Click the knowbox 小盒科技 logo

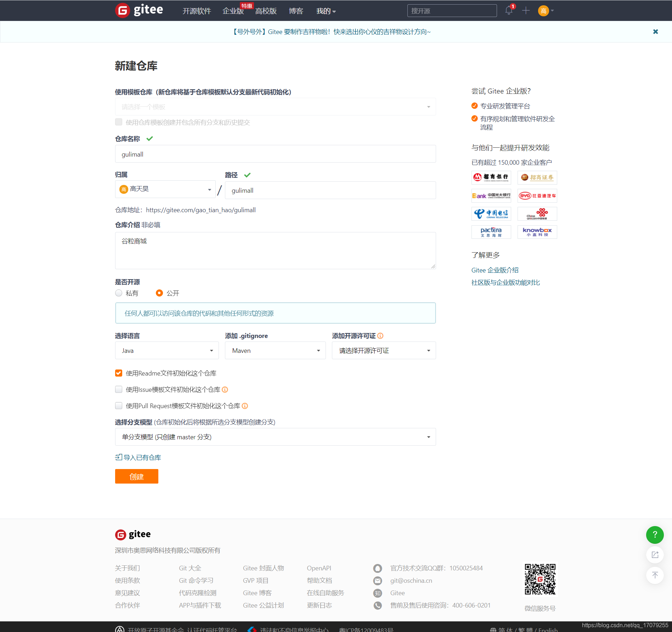(537, 232)
